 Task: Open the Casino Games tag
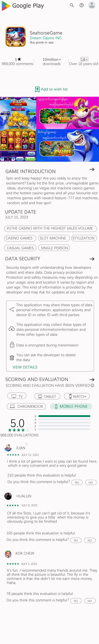tap(20, 238)
